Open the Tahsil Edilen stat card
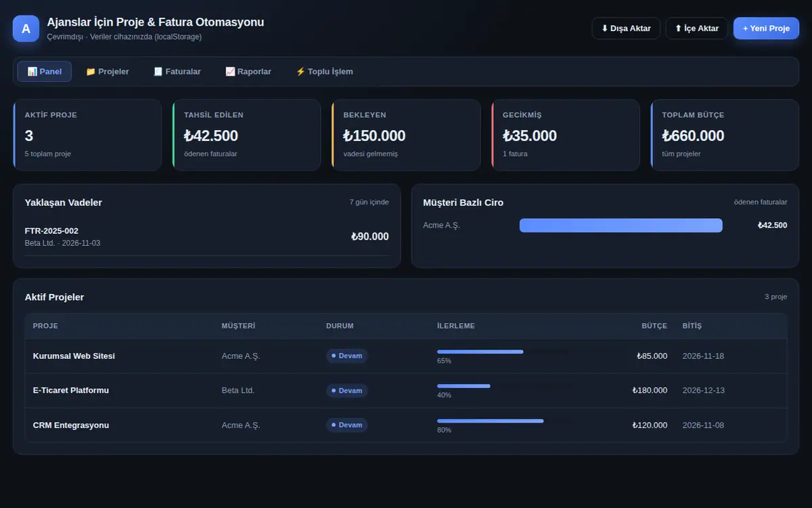The width and height of the screenshot is (812, 508). coord(246,135)
